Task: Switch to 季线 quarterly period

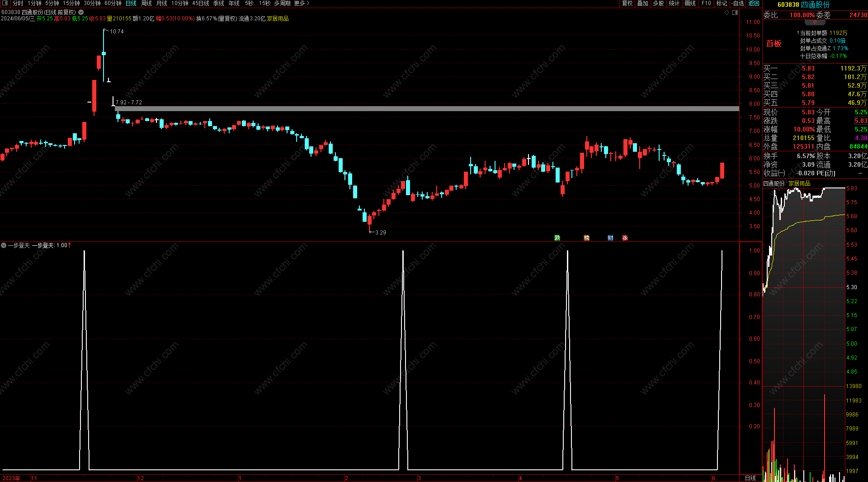Action: (219, 3)
